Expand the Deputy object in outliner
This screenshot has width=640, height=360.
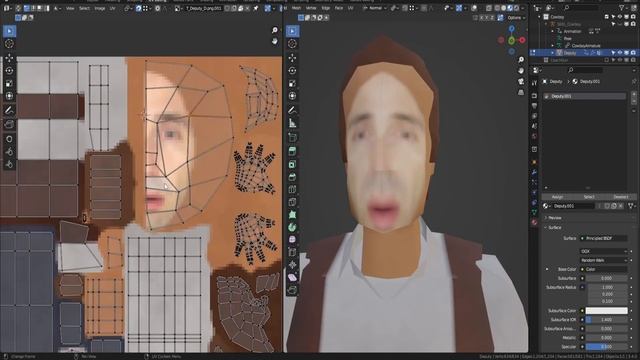click(x=553, y=53)
